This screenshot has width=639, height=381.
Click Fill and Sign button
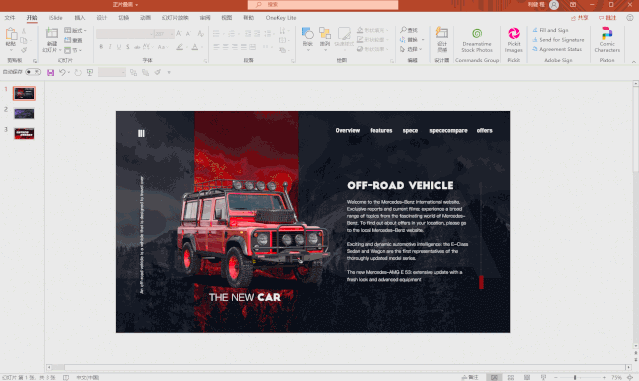point(550,30)
